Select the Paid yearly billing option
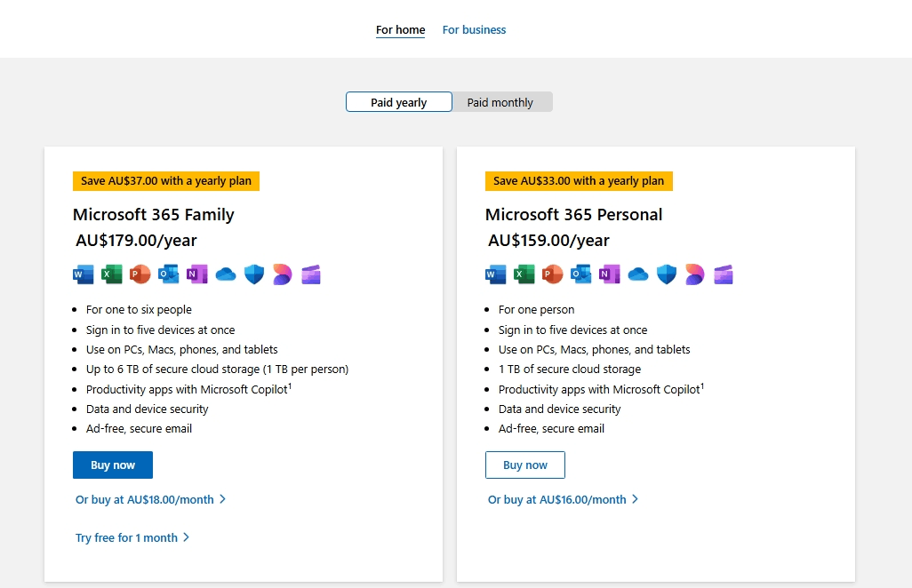The width and height of the screenshot is (912, 588). pyautogui.click(x=399, y=102)
